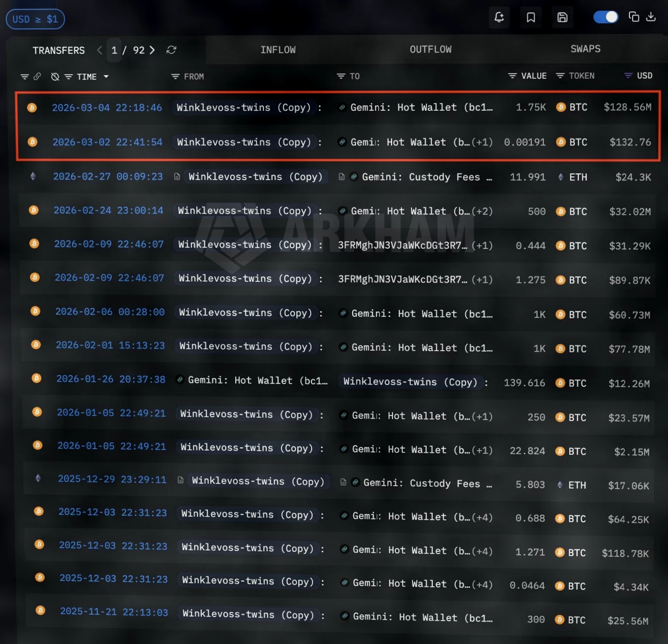Refresh the transfers list
The width and height of the screenshot is (668, 644).
coord(171,50)
